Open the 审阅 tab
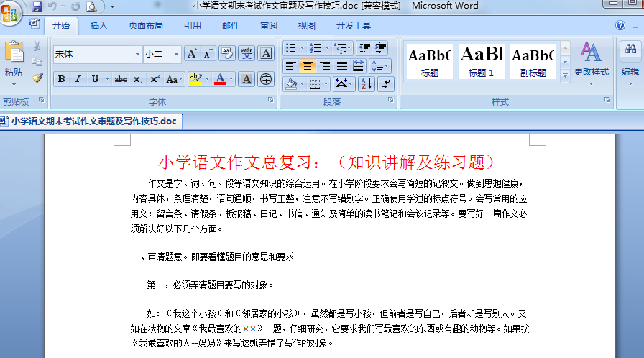This screenshot has width=644, height=358. 269,25
